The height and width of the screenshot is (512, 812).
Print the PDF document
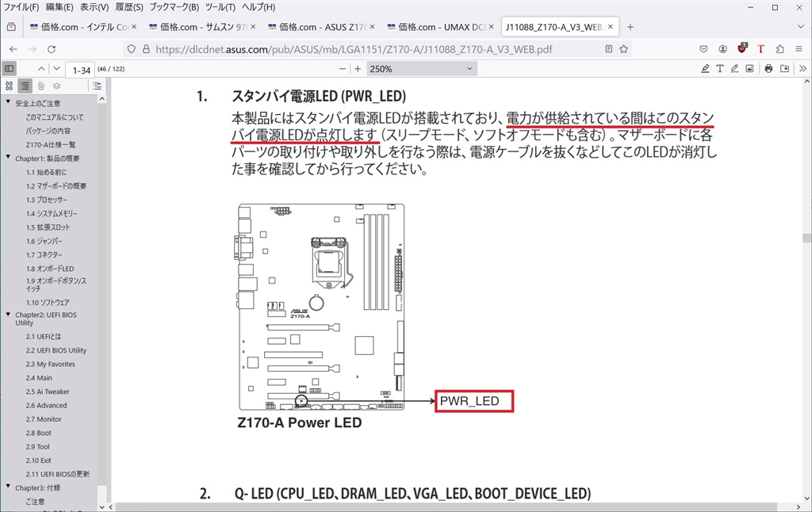pyautogui.click(x=768, y=69)
